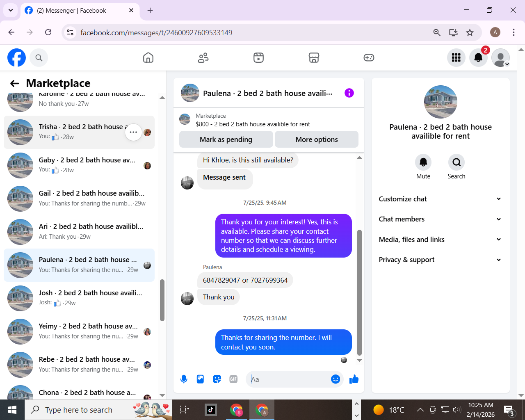
Task: Open the $800 listing link
Action: tap(253, 124)
